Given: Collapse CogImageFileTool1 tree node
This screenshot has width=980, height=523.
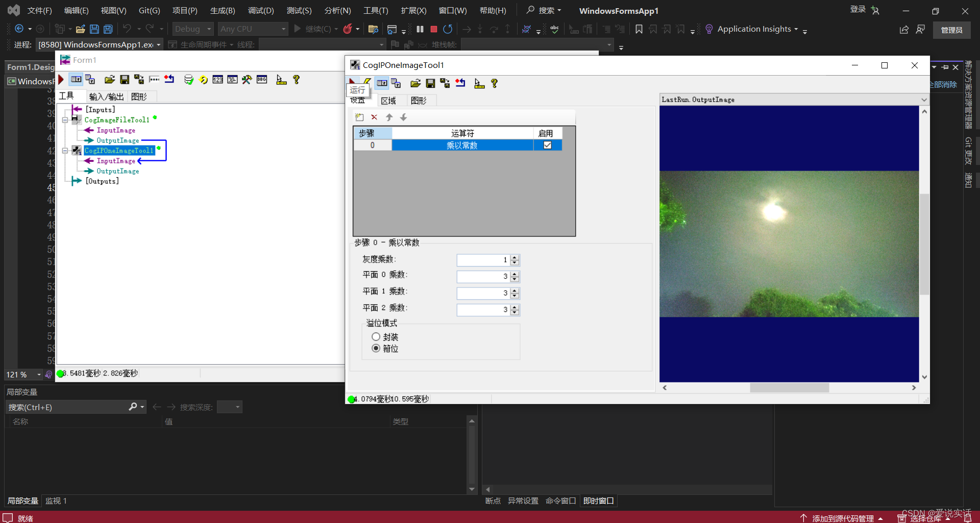Looking at the screenshot, I should (65, 120).
